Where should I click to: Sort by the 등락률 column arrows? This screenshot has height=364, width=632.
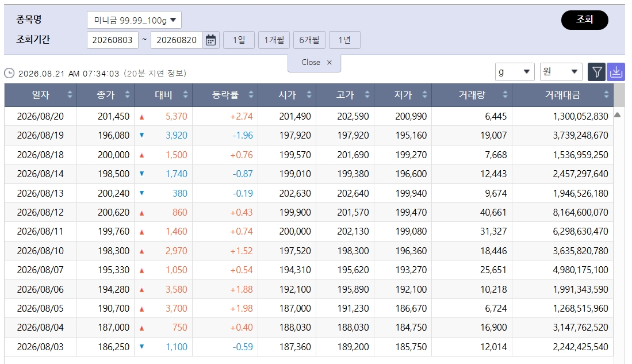[251, 95]
